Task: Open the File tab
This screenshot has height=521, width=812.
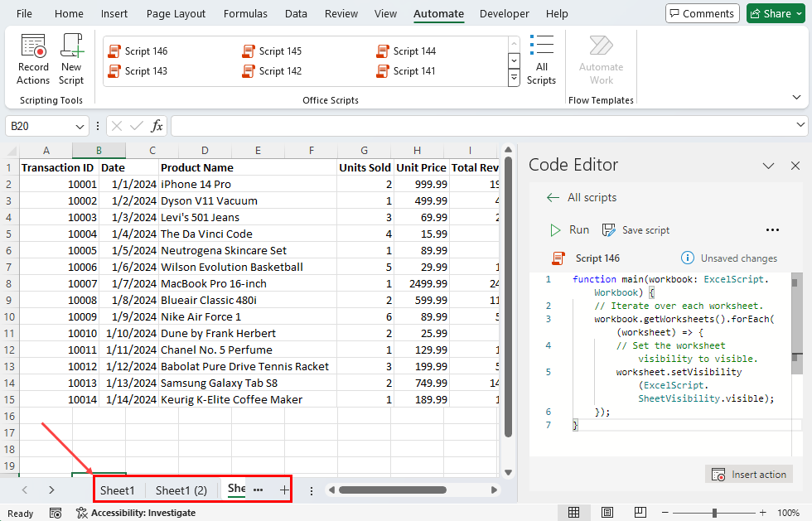Action: point(24,14)
